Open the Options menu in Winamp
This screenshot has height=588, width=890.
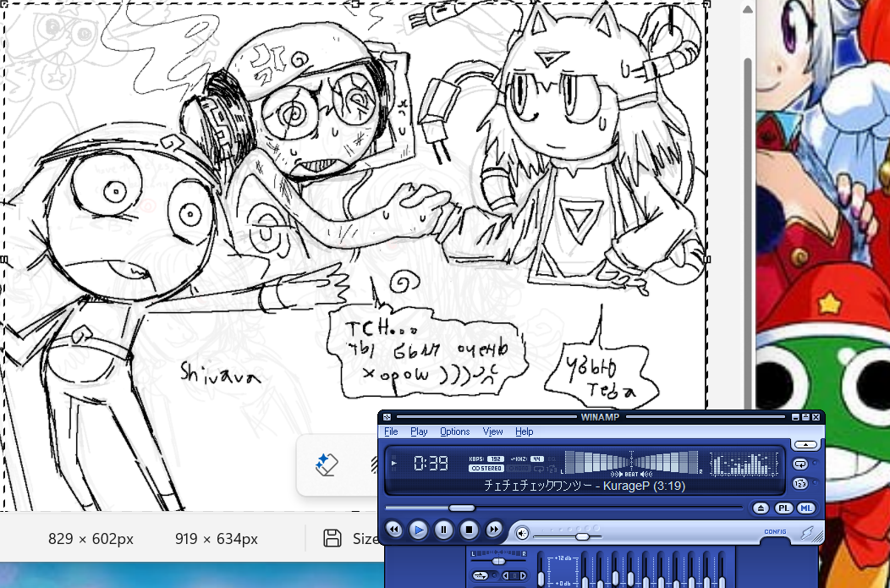point(454,431)
